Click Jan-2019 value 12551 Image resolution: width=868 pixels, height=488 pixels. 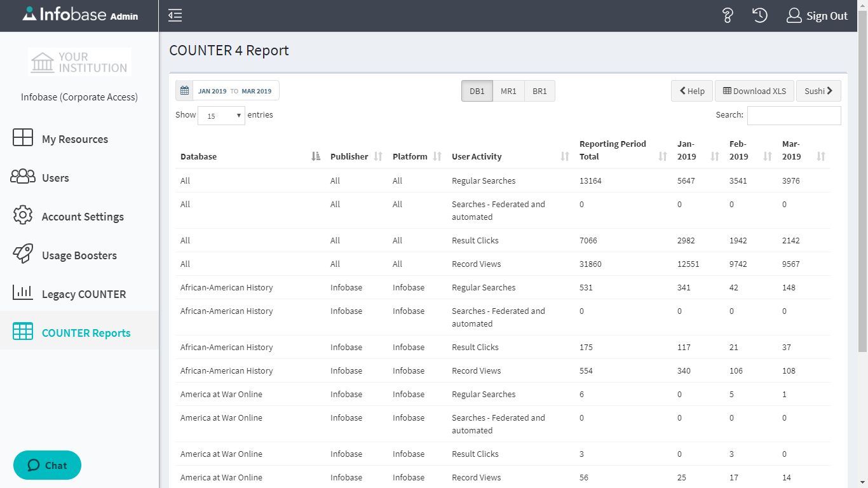pyautogui.click(x=688, y=264)
